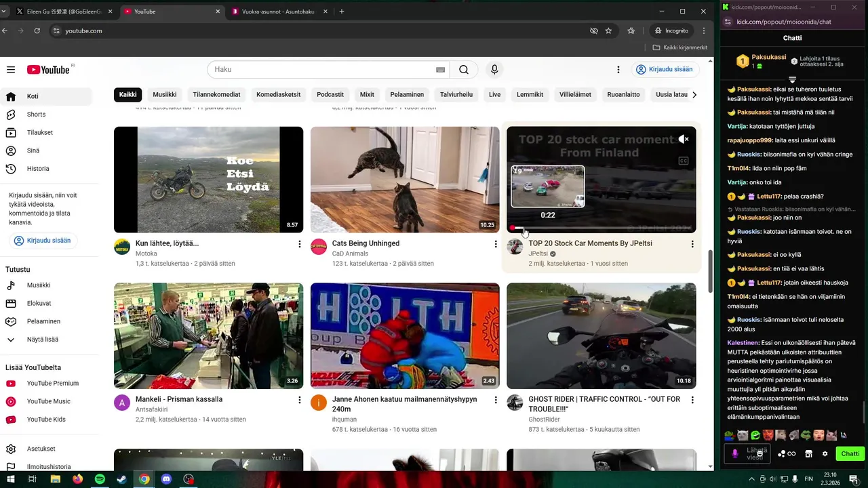Select the Musiikki filter chip

165,94
